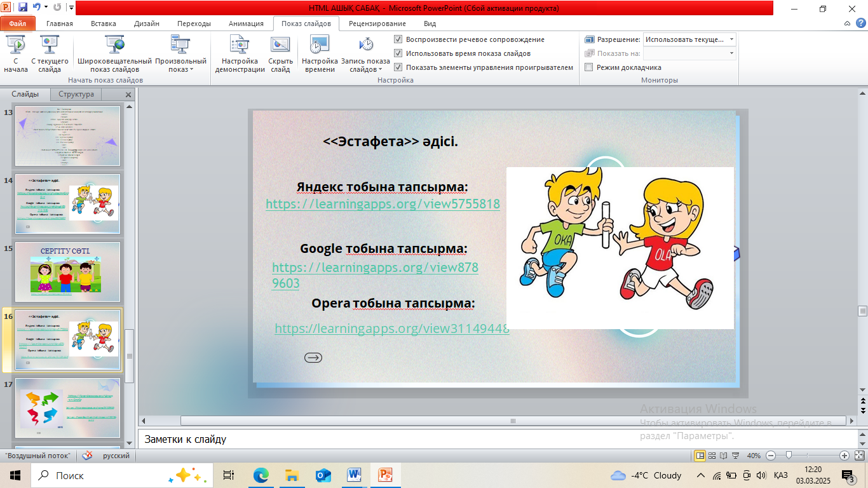Click Скрыть слайд icon
868x488 pixels.
280,45
